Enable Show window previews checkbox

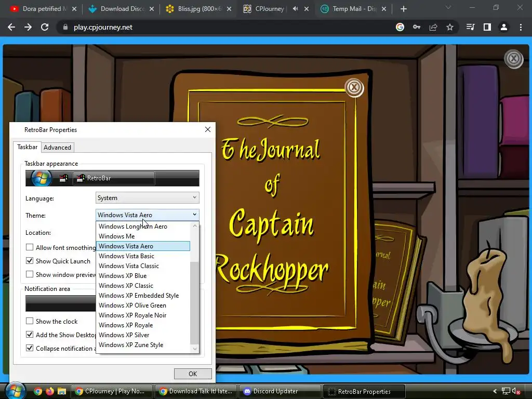tap(30, 274)
